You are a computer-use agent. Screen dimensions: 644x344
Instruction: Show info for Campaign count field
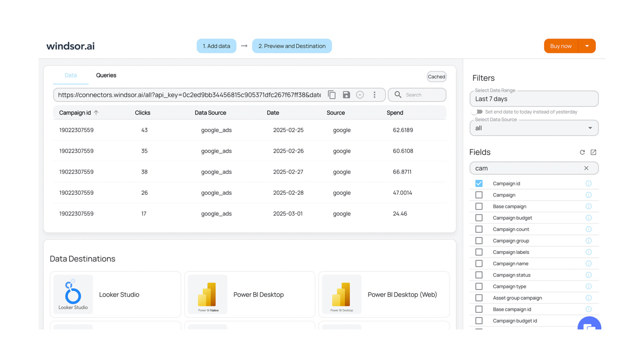click(588, 229)
